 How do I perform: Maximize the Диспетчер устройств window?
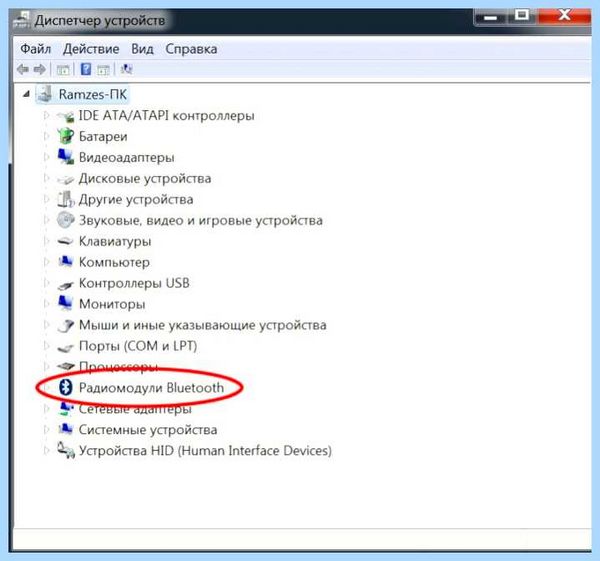(x=522, y=16)
